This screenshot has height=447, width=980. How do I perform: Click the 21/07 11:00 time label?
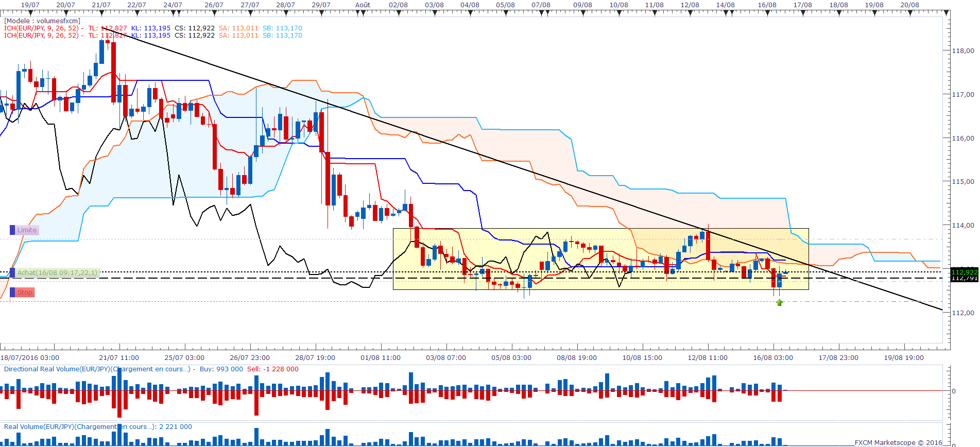point(119,358)
